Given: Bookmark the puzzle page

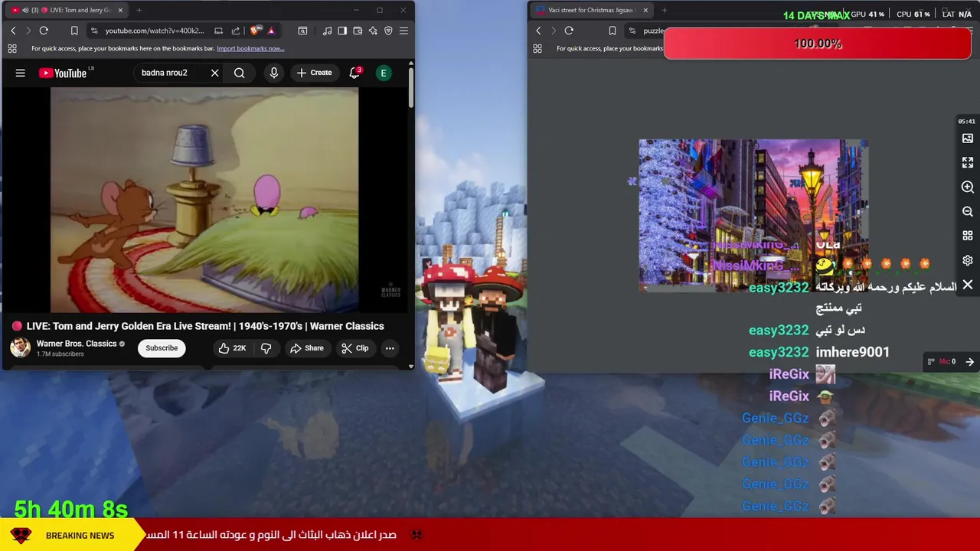Looking at the screenshot, I should [612, 31].
